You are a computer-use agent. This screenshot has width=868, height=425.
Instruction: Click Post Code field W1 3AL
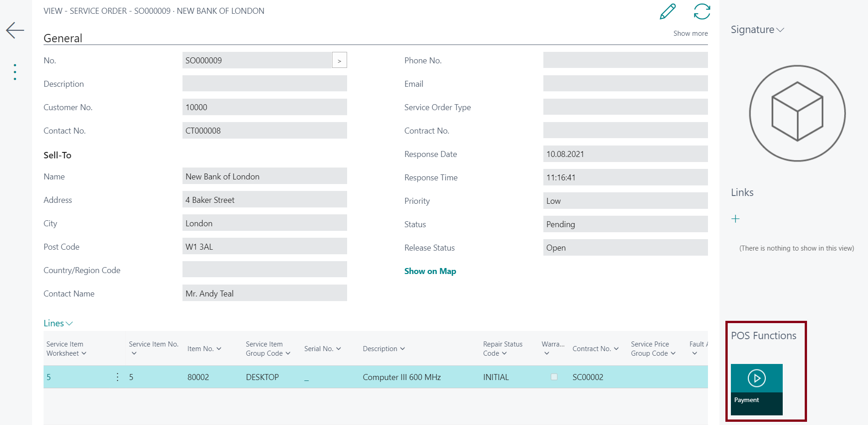pyautogui.click(x=265, y=246)
